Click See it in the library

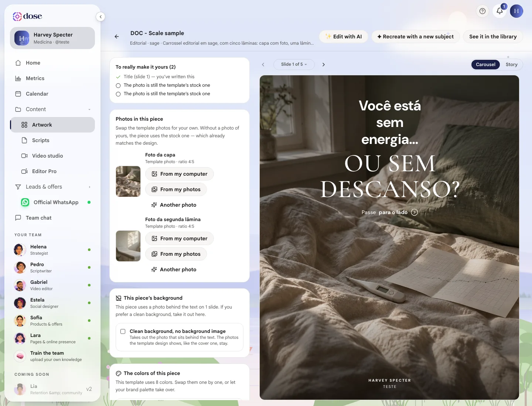[x=493, y=37]
